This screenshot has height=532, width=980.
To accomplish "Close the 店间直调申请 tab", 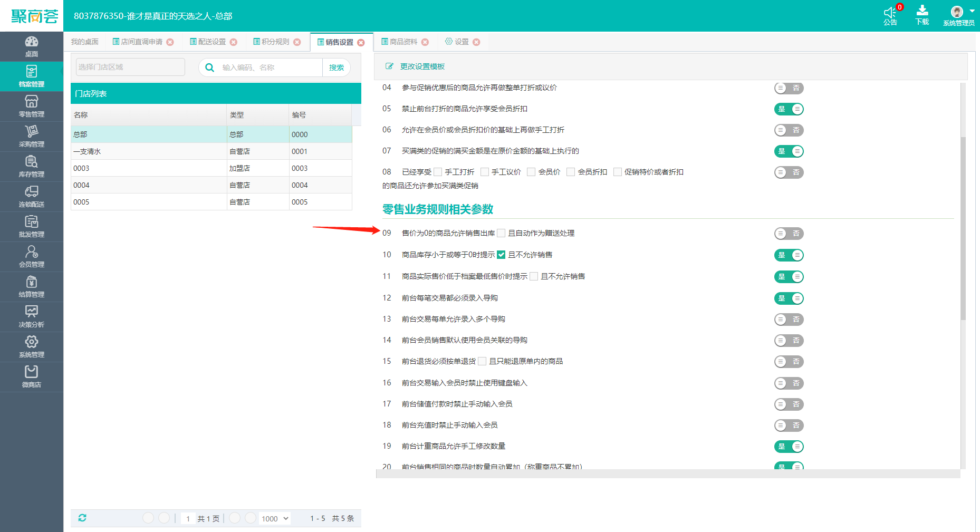I will (170, 42).
